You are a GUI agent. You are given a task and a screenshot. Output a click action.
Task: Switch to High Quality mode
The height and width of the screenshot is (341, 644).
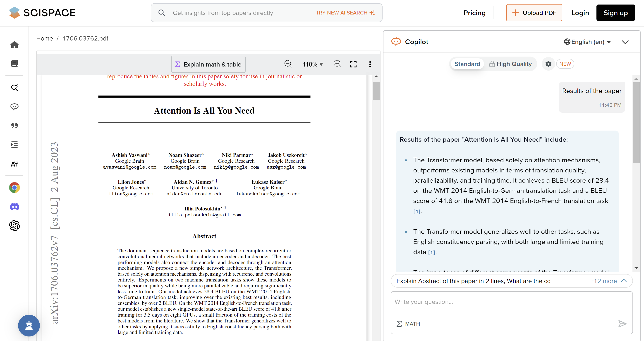(510, 64)
